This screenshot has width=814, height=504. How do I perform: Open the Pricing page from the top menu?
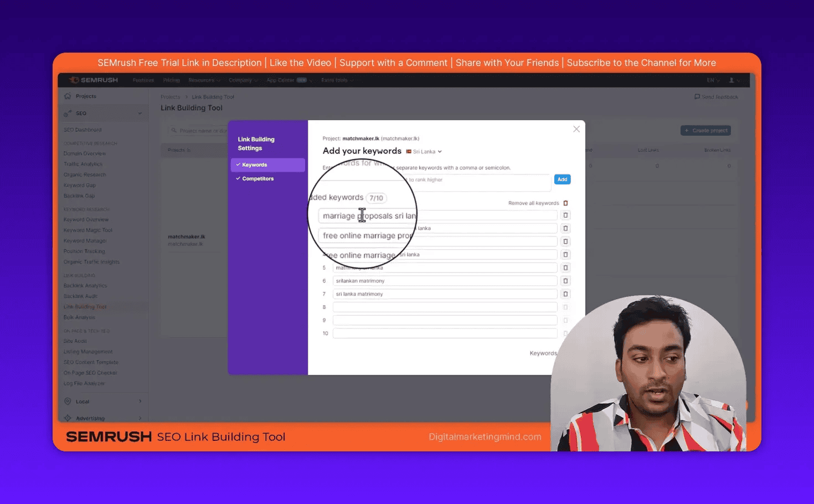point(171,80)
